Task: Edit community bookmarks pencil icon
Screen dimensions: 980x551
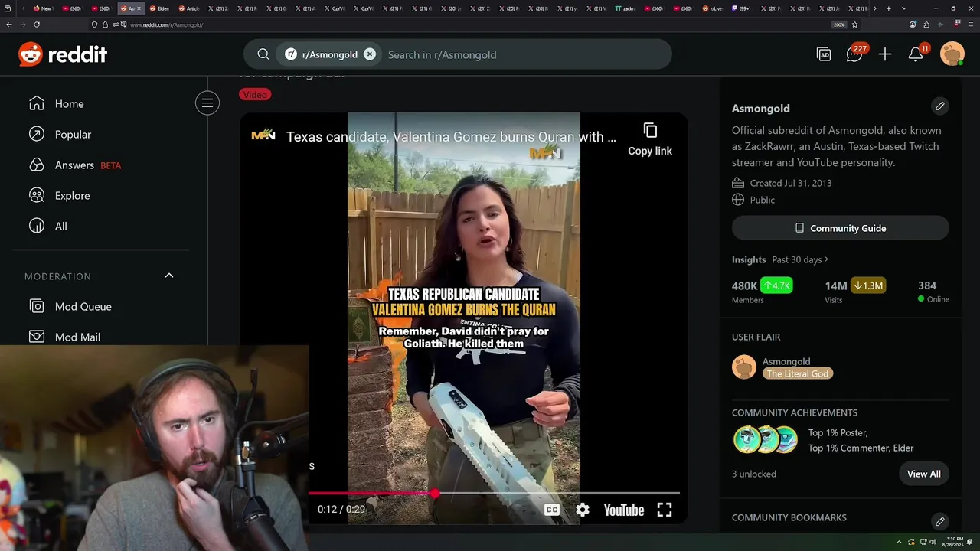Action: click(x=940, y=521)
